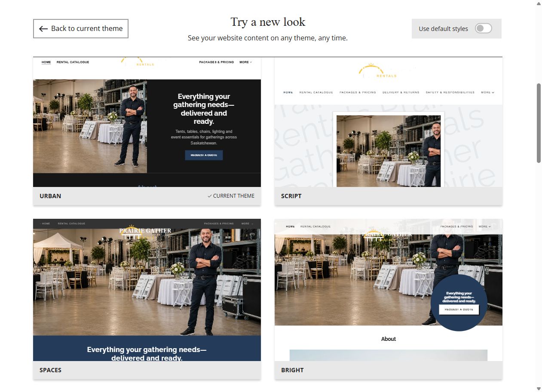Open the More dropdown in Bright preview
Viewport: 542px width, 392px height.
[x=484, y=227]
